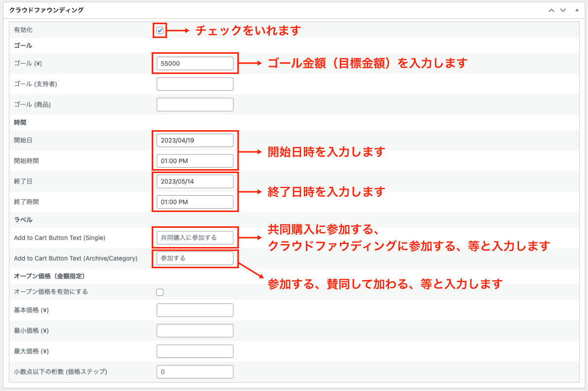Open the 終了時間 time field
The height and width of the screenshot is (391, 588).
point(195,202)
